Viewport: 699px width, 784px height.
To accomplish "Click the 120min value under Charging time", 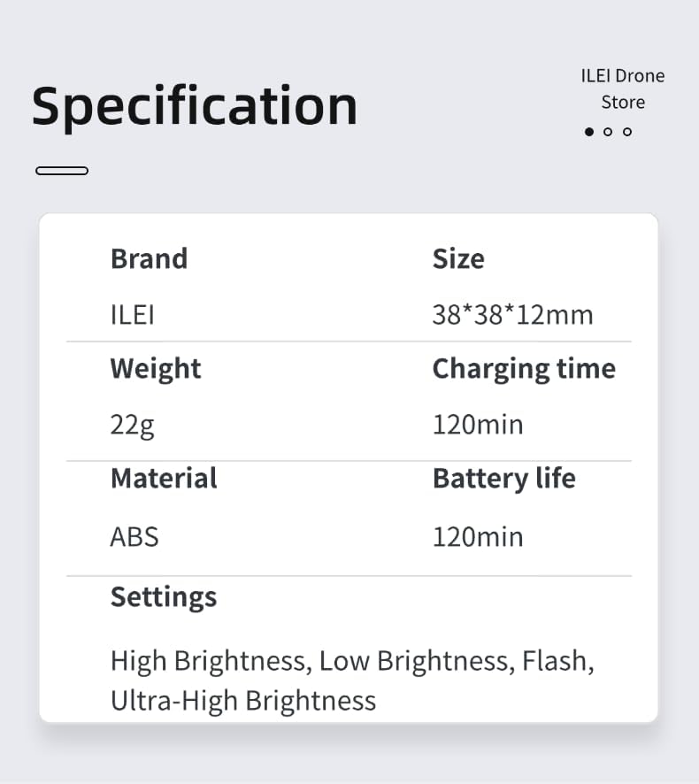I will [478, 425].
